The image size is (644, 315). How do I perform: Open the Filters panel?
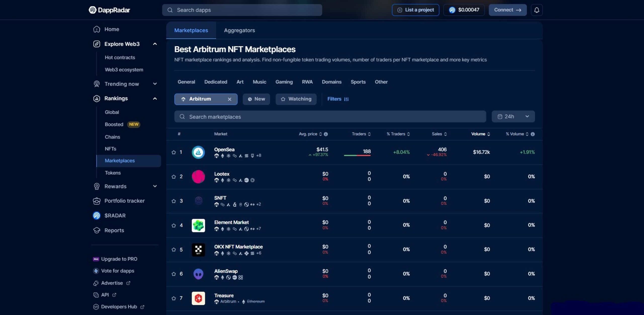338,99
